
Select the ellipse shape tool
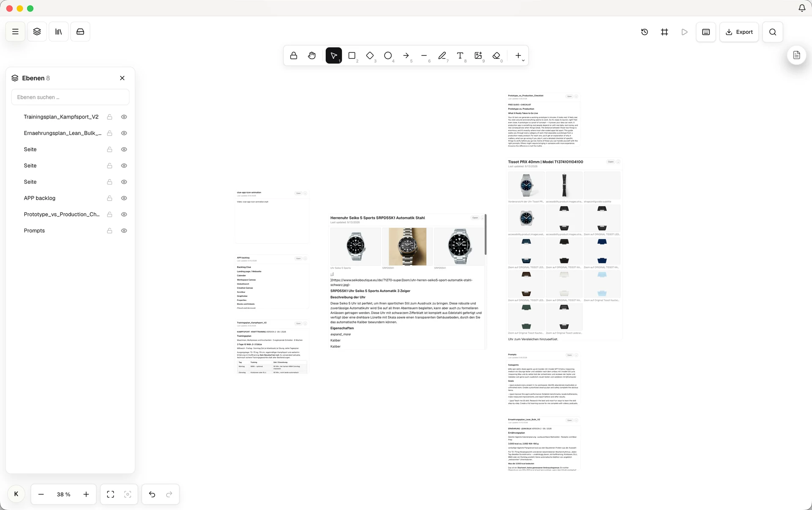(x=388, y=55)
